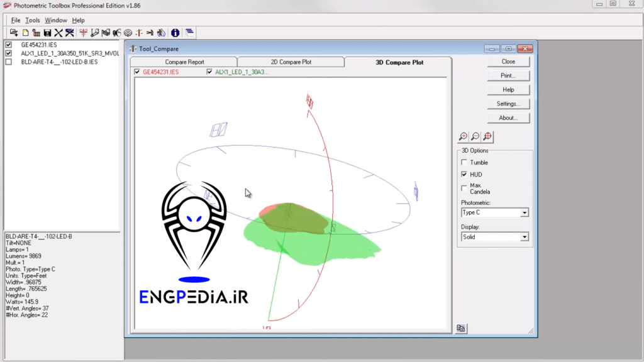Enable the Max. Candela checkbox
This screenshot has height=362, width=644.
point(464,187)
